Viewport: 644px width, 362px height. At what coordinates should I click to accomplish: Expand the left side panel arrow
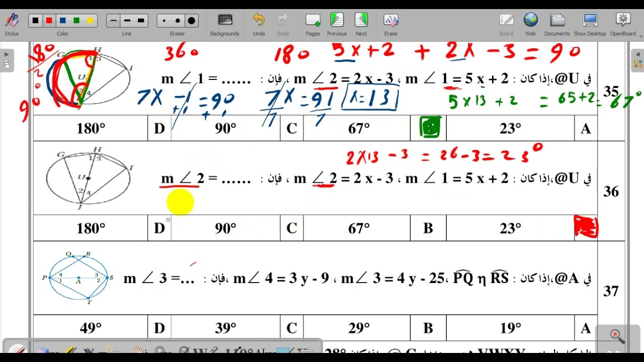click(x=7, y=54)
